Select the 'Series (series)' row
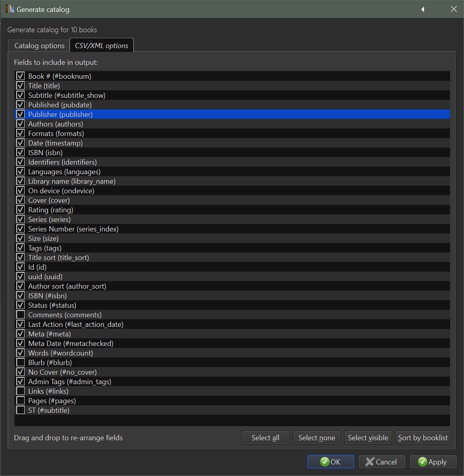Screen dimensions: 464x476 233,219
